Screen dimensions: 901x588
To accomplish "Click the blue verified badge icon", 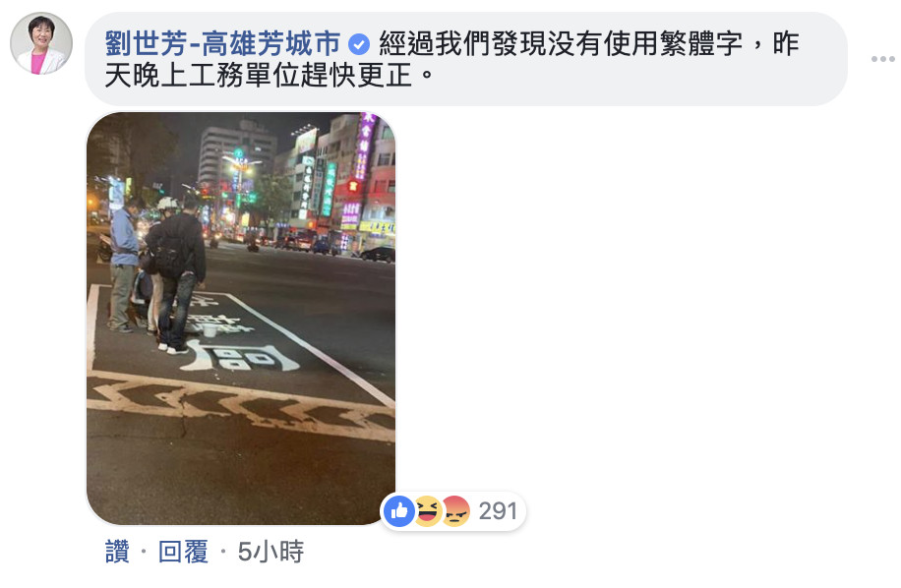I will pyautogui.click(x=359, y=44).
